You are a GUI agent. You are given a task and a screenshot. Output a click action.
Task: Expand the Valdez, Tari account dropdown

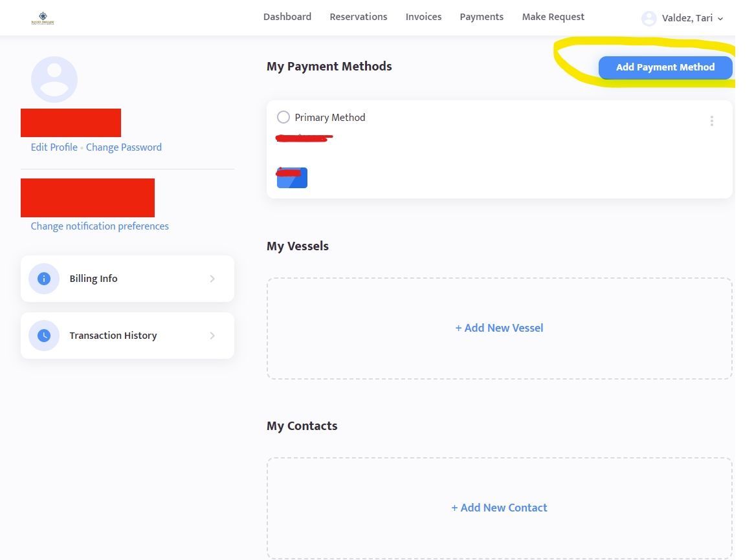tap(693, 18)
